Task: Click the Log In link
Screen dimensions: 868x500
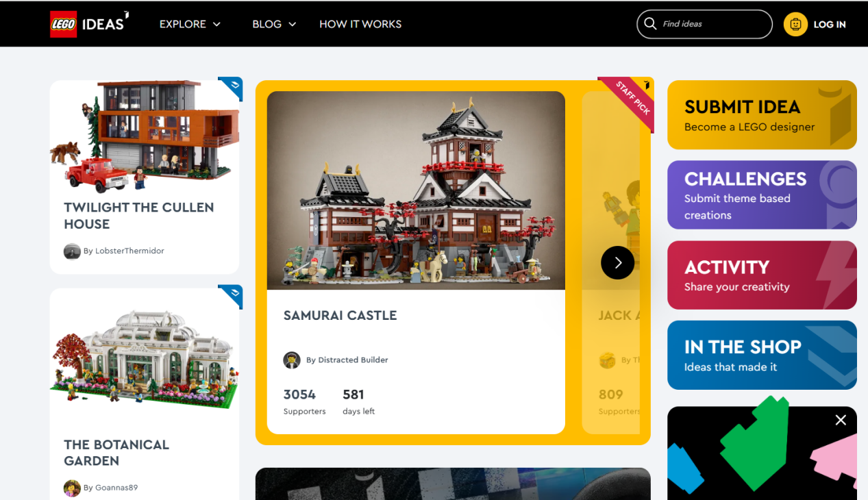Action: point(830,24)
